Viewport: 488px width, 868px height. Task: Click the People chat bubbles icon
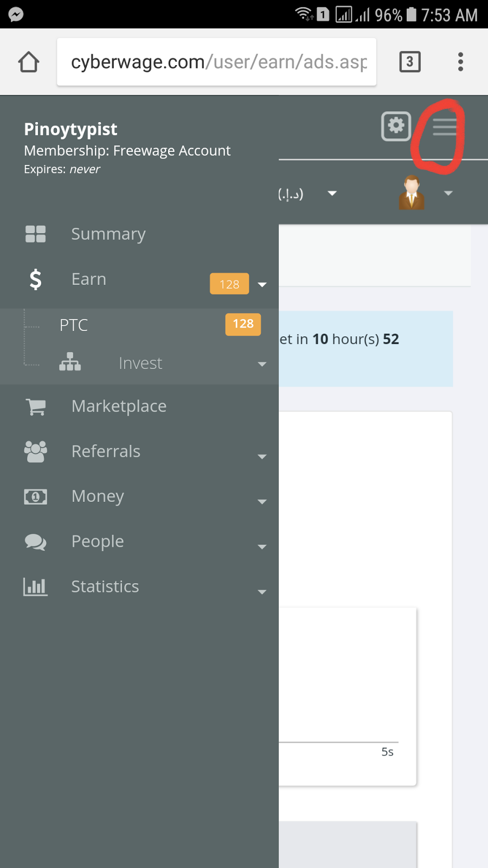point(35,541)
